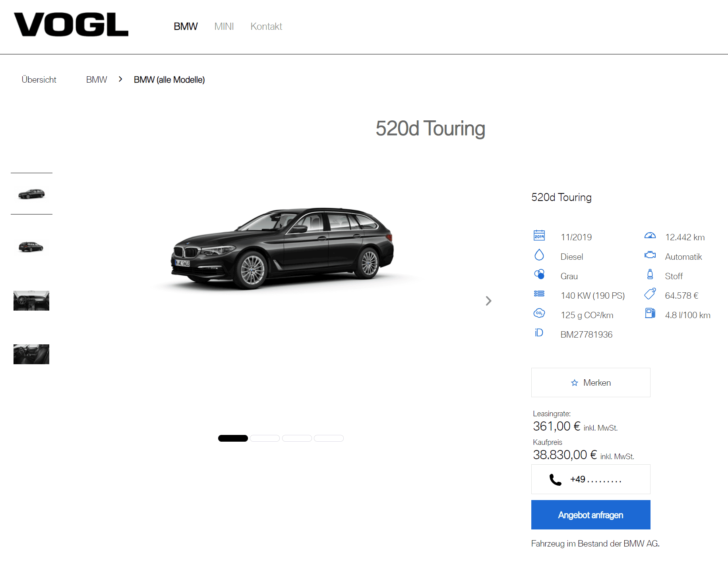Open the MINI menu item
The width and height of the screenshot is (728, 564).
[x=224, y=27]
